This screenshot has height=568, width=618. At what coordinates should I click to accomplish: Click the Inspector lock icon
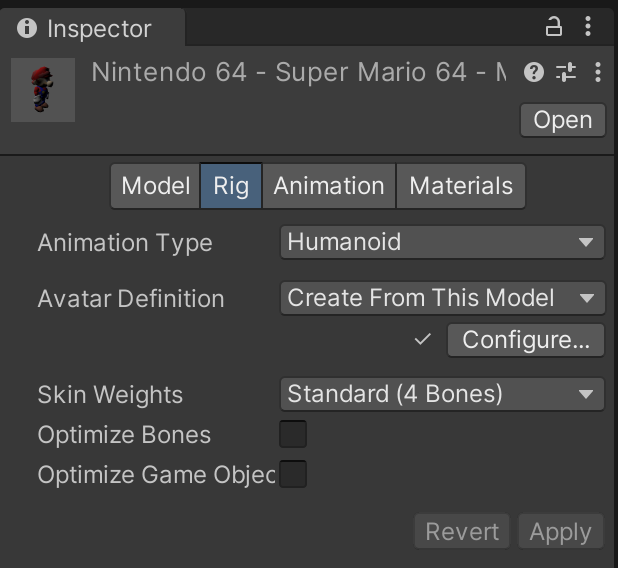[x=553, y=27]
